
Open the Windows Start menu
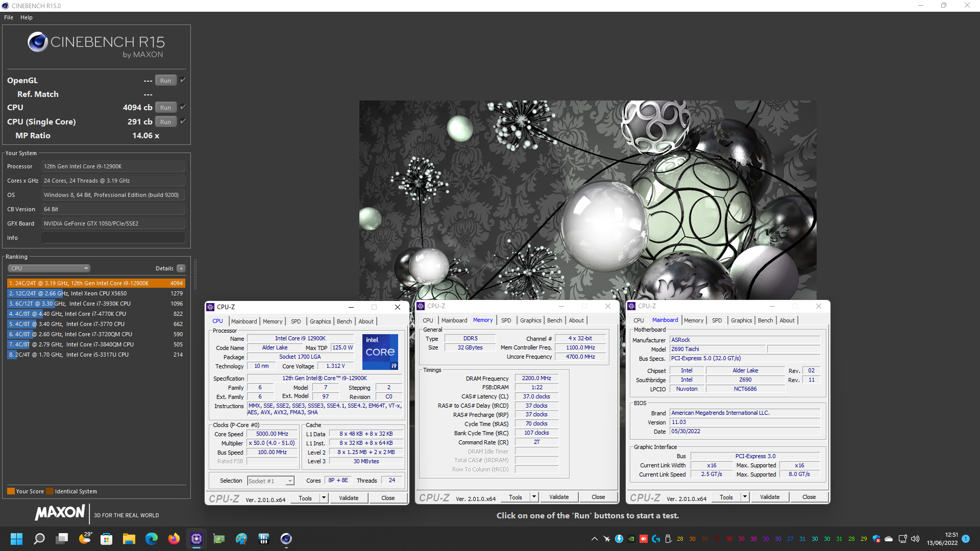click(16, 539)
